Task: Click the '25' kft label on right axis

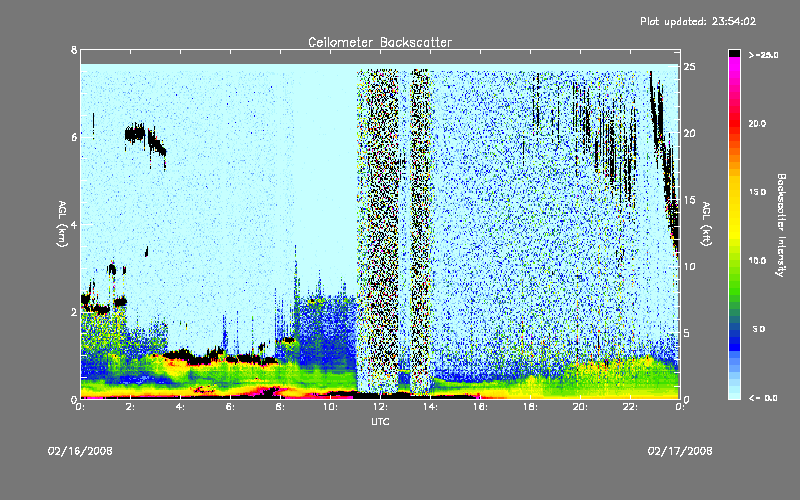Action: click(x=689, y=67)
